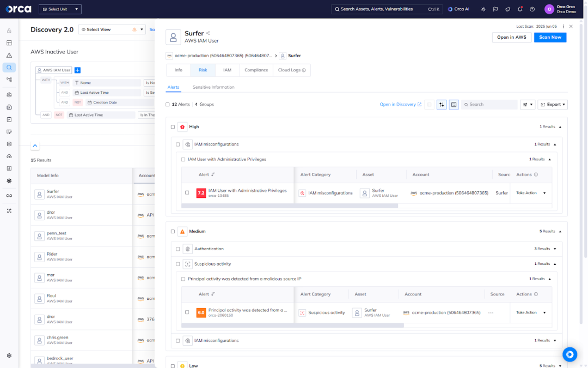Open the lock icon in left sidebar
Image resolution: width=588 pixels, height=368 pixels.
tap(9, 31)
